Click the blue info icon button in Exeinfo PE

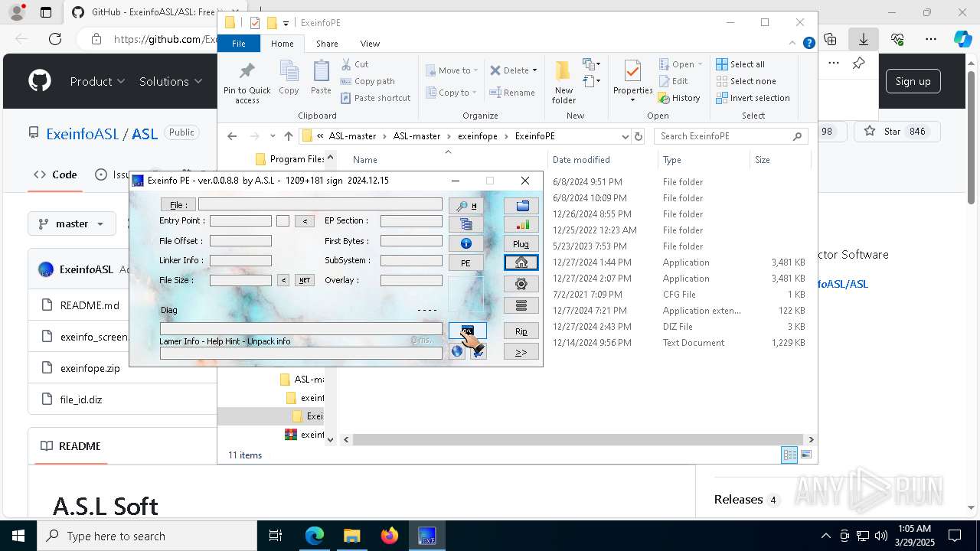click(x=465, y=243)
